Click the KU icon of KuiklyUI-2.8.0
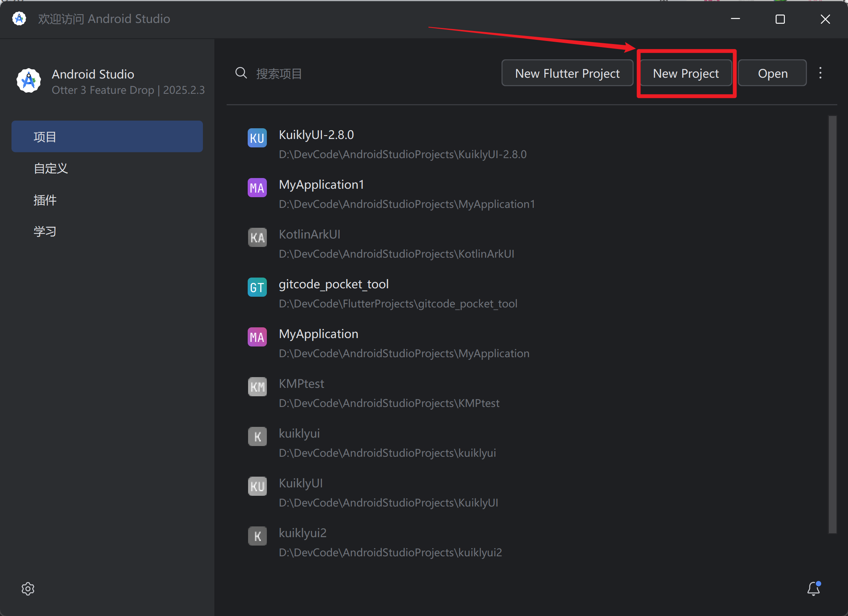The height and width of the screenshot is (616, 848). click(257, 138)
